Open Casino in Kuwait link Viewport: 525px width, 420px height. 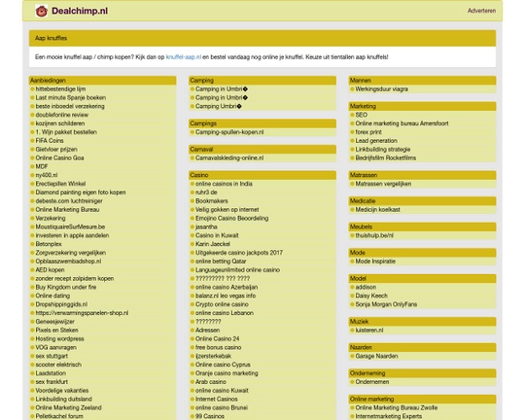tap(217, 235)
